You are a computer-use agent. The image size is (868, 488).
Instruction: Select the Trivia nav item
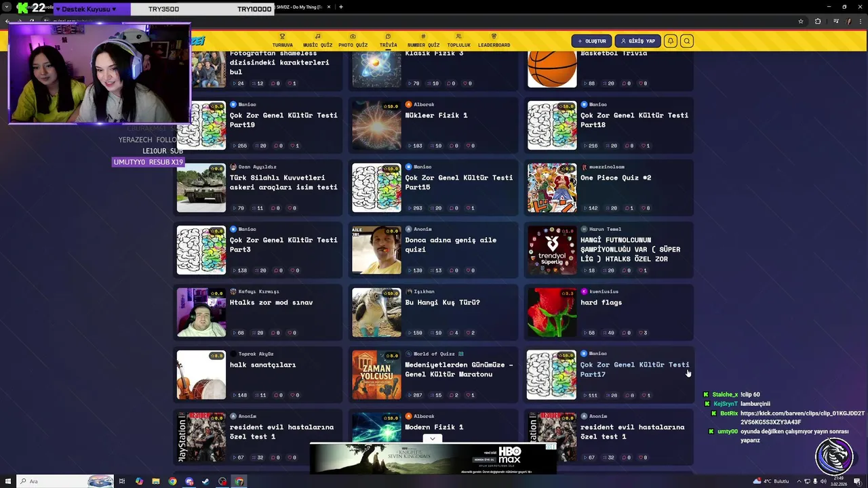(x=388, y=41)
